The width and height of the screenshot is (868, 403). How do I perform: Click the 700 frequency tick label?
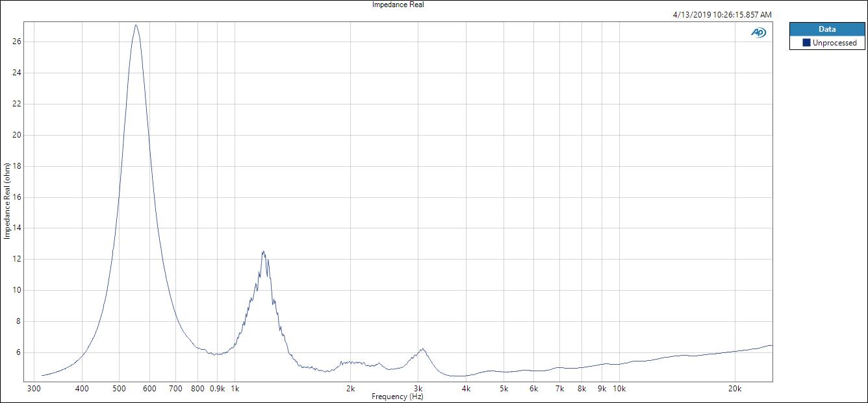click(x=175, y=389)
